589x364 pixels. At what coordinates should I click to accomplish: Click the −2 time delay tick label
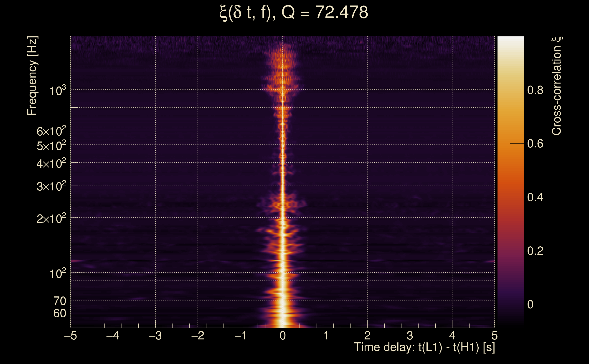tap(198, 336)
